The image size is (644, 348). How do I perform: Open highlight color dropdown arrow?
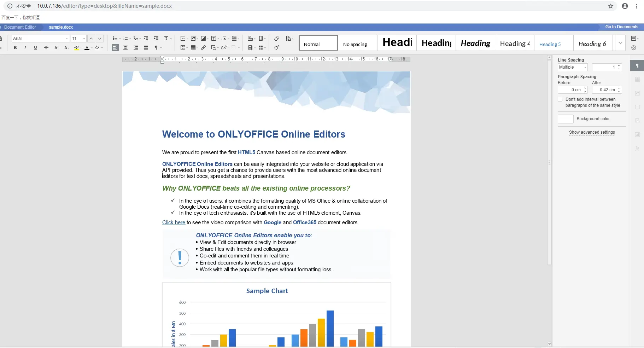81,48
